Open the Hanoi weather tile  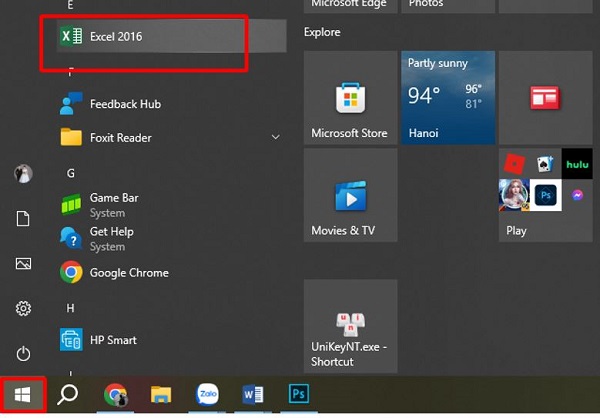click(448, 98)
